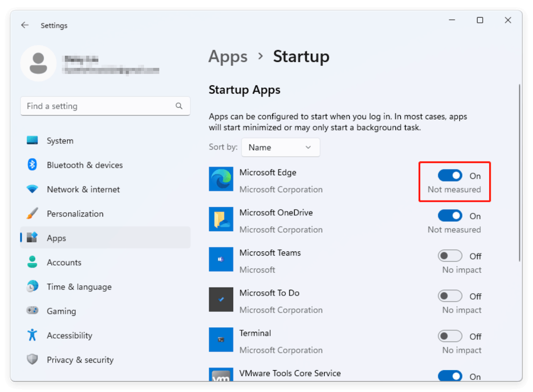Screen dimensions: 533x392
Task: Enable Microsoft To Do startup toggle
Action: point(450,296)
